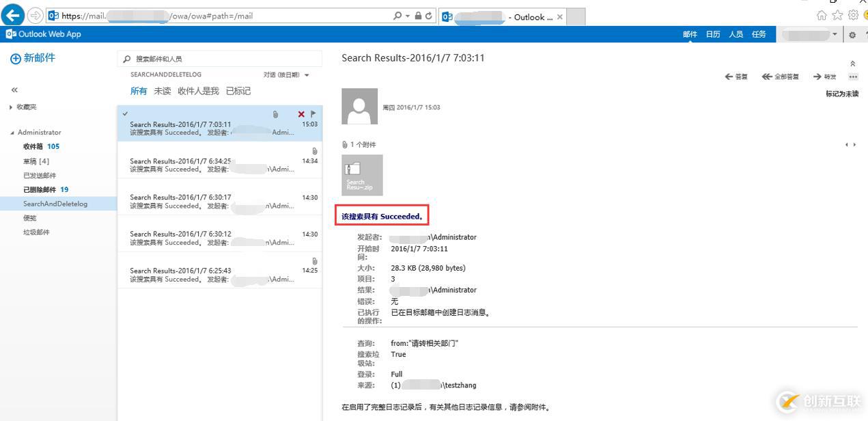Image resolution: width=868 pixels, height=421 pixels.
Task: Click the attachment navigation arrows
Action: [x=850, y=145]
